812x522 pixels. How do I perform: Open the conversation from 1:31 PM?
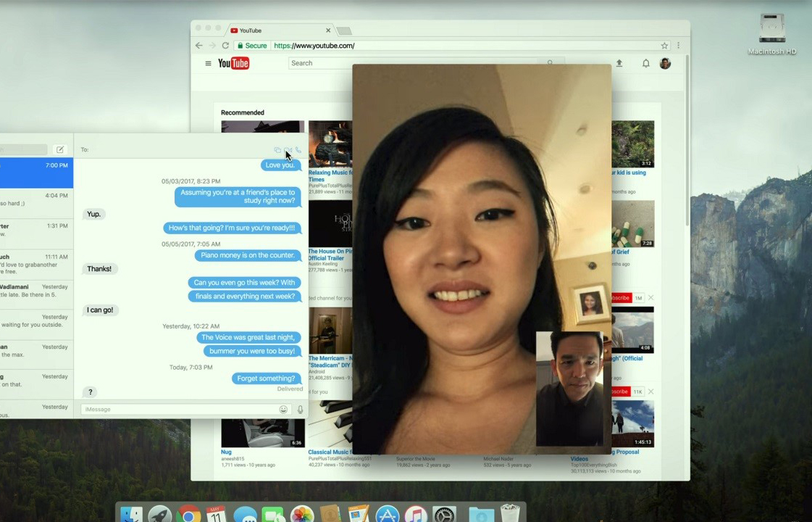36,233
